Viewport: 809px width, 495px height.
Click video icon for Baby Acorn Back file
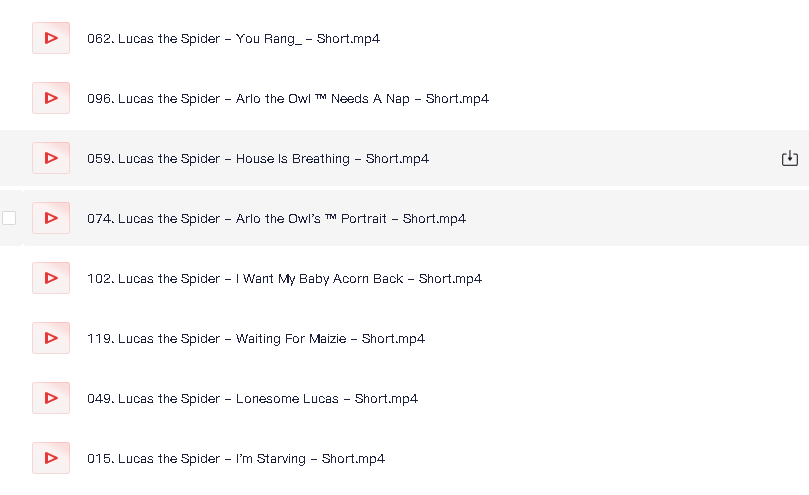pyautogui.click(x=51, y=278)
